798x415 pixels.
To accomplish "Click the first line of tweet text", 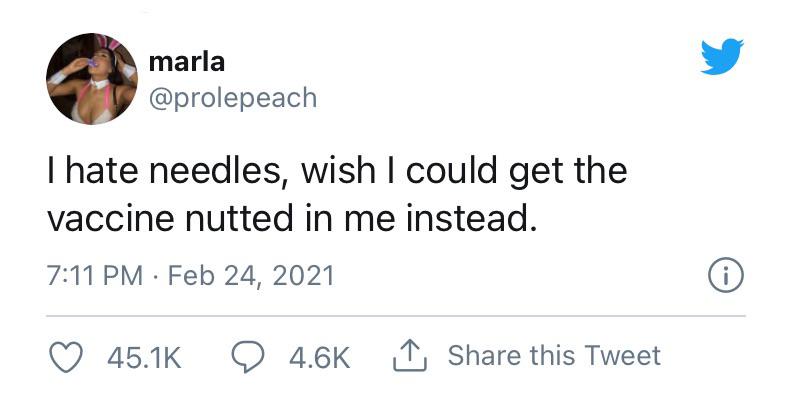I will click(337, 171).
